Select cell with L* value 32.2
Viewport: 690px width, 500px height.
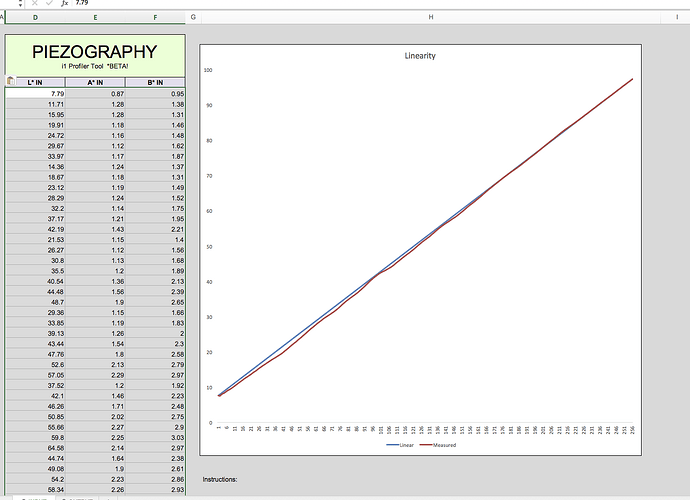coord(35,208)
